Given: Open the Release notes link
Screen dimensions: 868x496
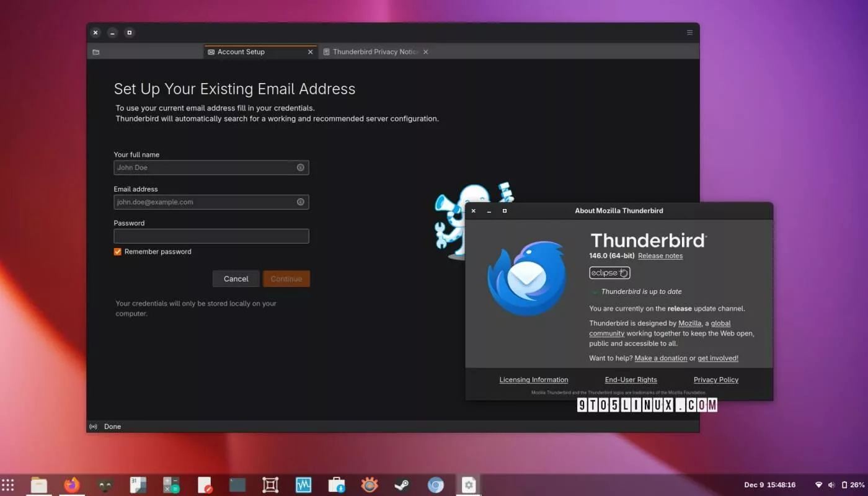Looking at the screenshot, I should click(x=660, y=256).
